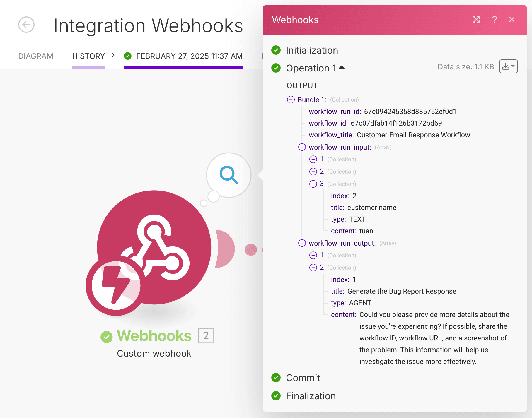Click the green check before the run date
Image resolution: width=532 pixels, height=418 pixels.
click(x=128, y=56)
